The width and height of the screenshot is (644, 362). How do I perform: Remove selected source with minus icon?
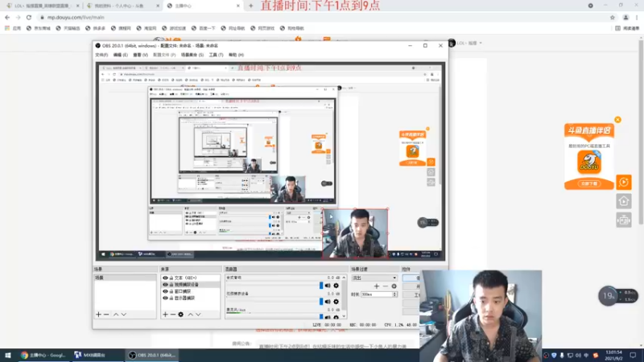(173, 315)
